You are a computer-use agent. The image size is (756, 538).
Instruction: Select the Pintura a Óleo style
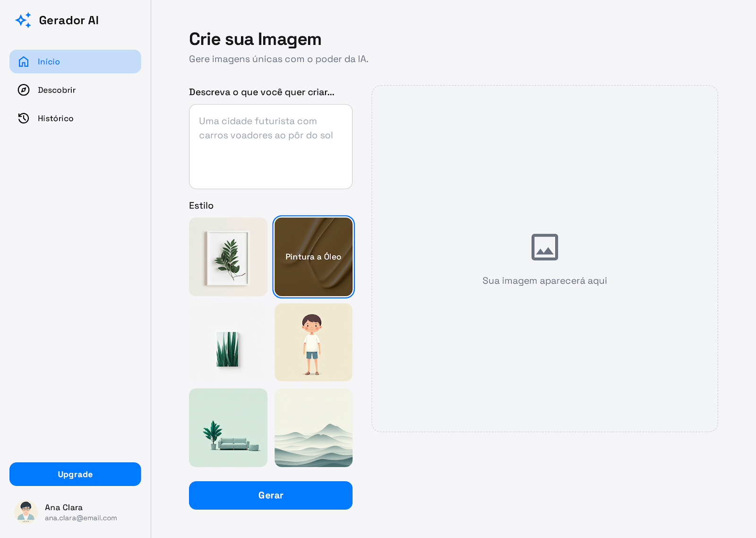313,257
